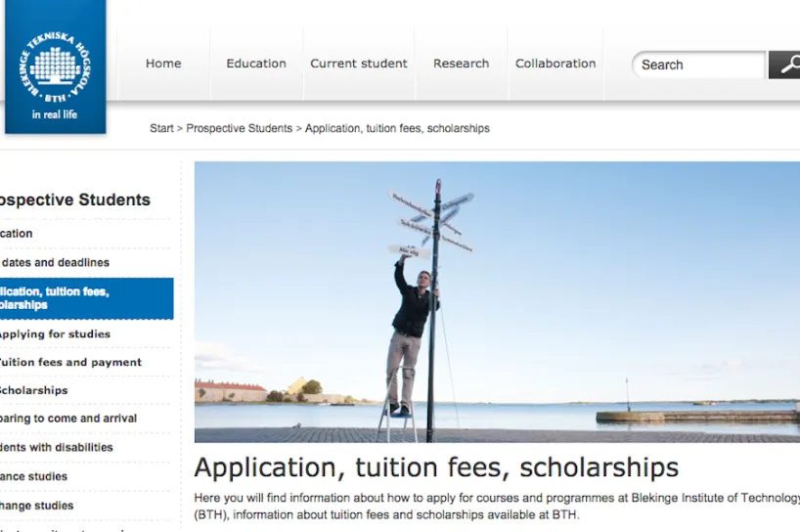
Task: Click inside the Search input field
Action: (x=699, y=65)
